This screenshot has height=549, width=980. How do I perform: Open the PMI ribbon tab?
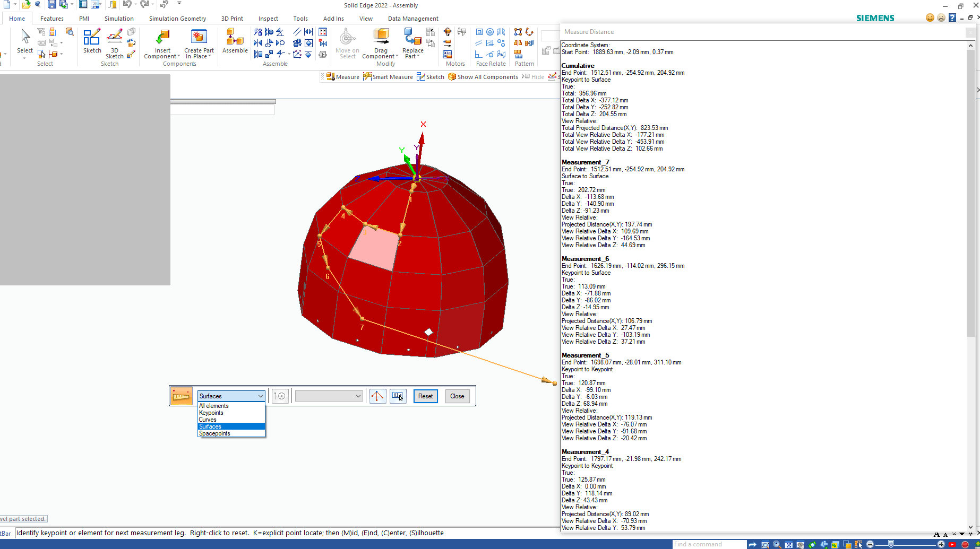[84, 19]
